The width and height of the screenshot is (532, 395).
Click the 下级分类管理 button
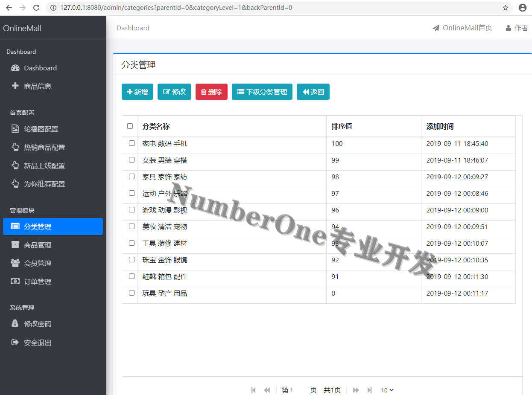pyautogui.click(x=262, y=92)
